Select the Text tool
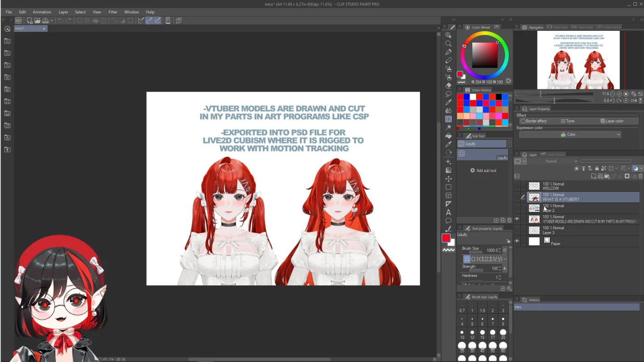Image resolution: width=644 pixels, height=362 pixels. click(448, 213)
